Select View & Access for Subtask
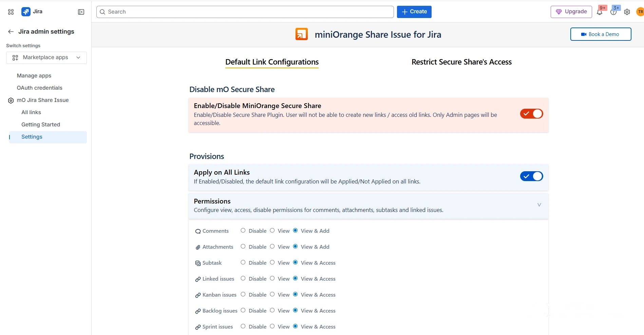The image size is (644, 335). tap(295, 262)
